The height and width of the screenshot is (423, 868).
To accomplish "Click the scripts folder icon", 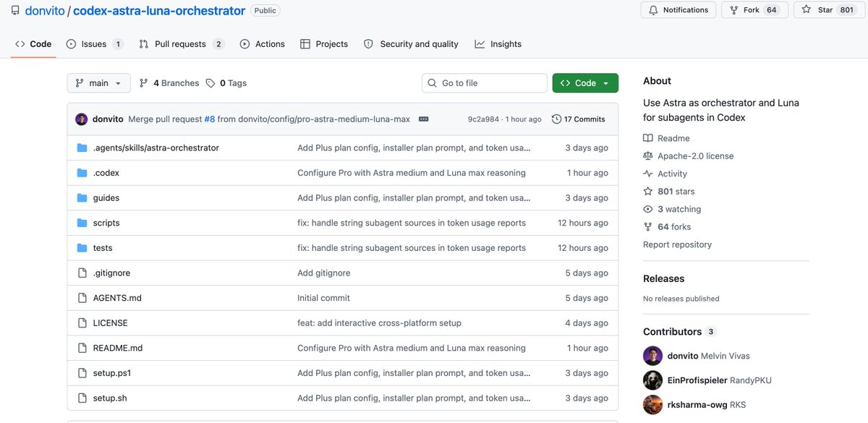I will click(82, 223).
